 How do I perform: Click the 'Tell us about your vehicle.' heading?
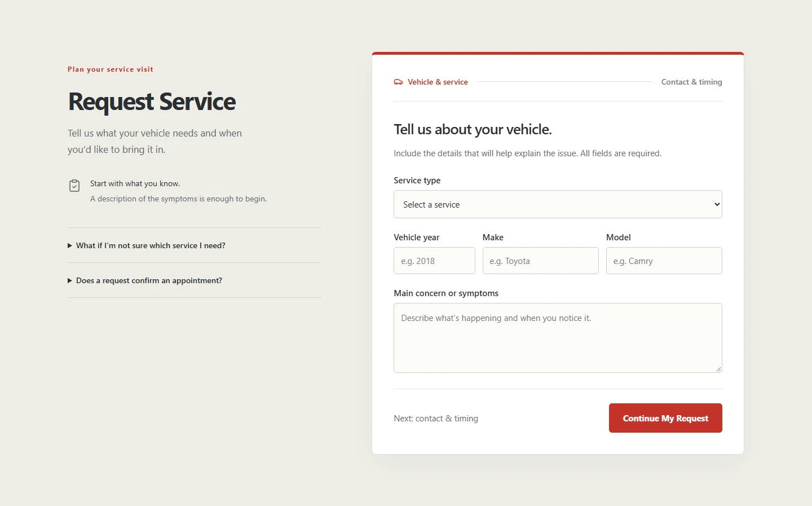[473, 129]
